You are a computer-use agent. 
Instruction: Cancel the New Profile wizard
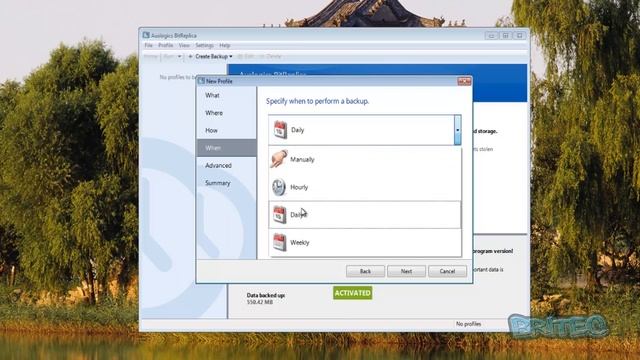coord(447,271)
